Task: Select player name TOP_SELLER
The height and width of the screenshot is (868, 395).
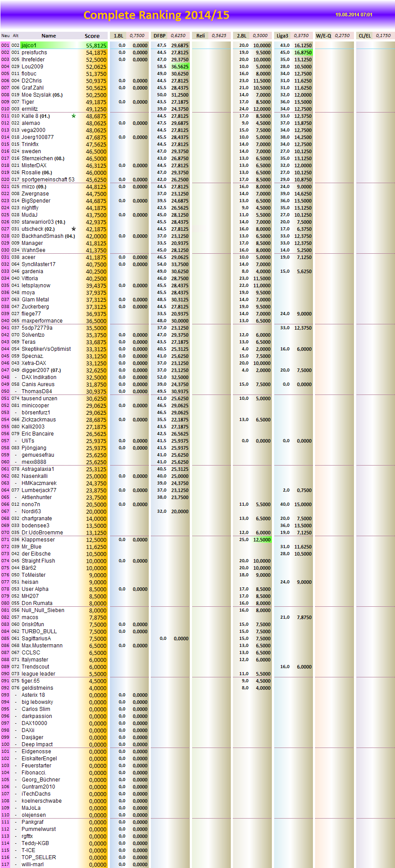Action: click(39, 857)
